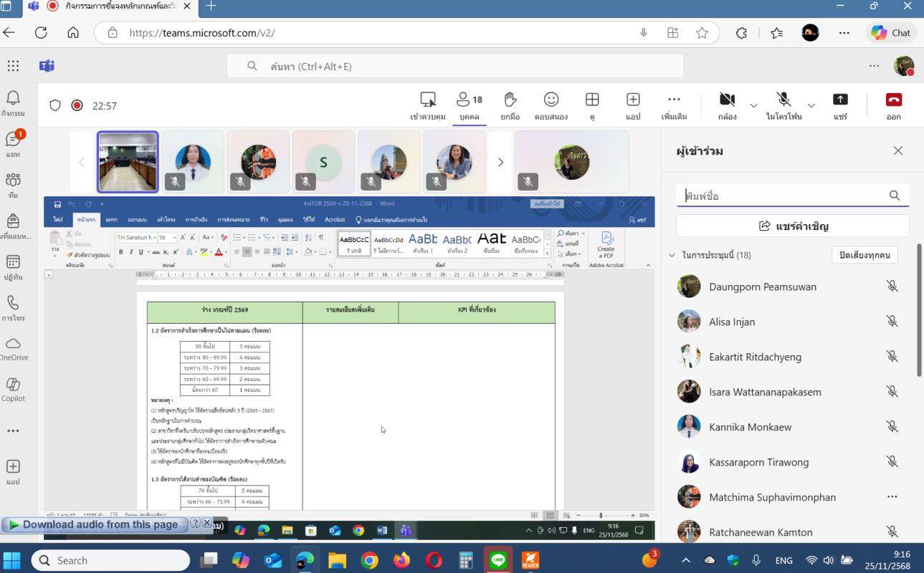Screen dimensions: 924x573
Task: Select the People tab showing 18
Action: [x=470, y=105]
